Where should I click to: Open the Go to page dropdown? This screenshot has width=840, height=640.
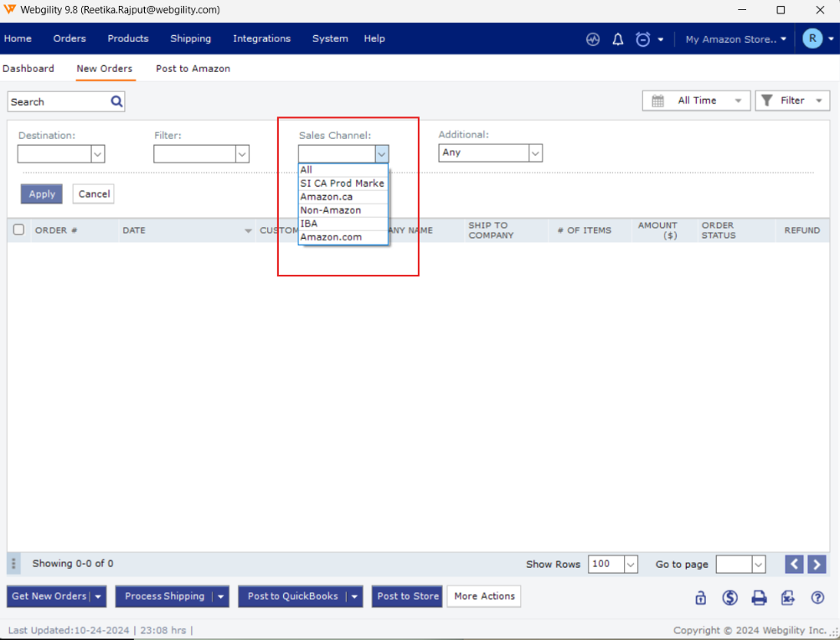pos(759,565)
